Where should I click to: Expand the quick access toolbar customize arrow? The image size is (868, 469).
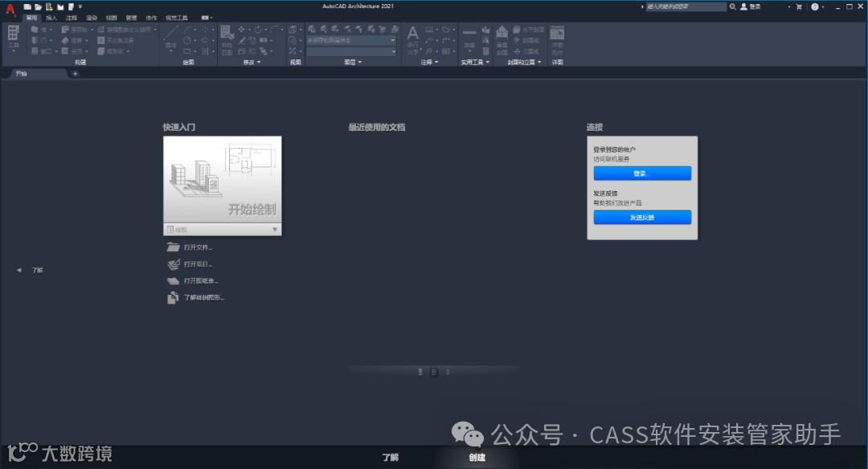80,6
